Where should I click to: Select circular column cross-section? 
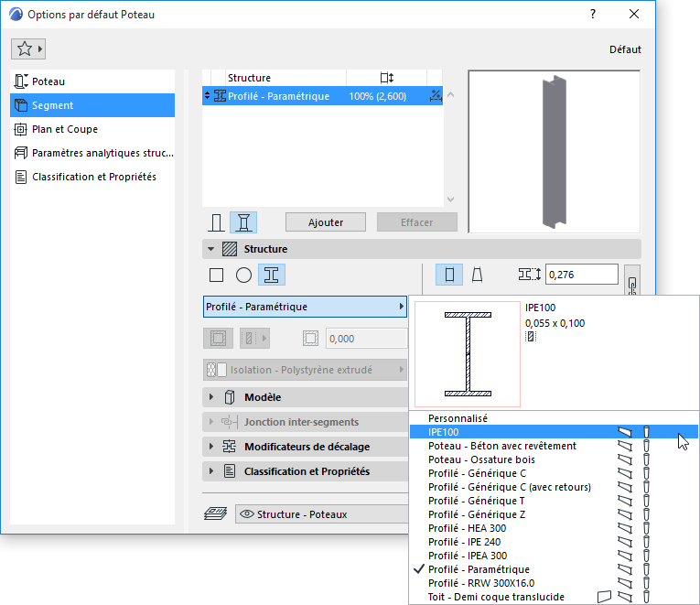[x=243, y=275]
